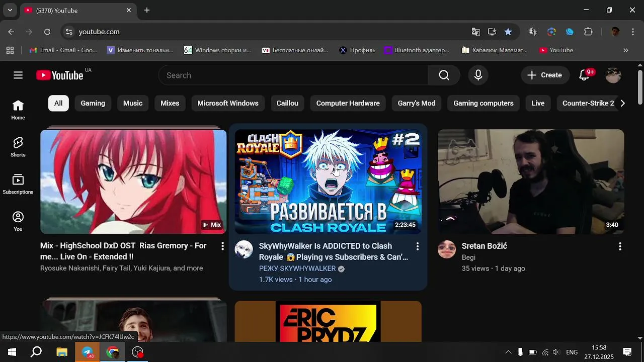Open Clash Royale video thumbnail
The height and width of the screenshot is (362, 644).
pyautogui.click(x=328, y=182)
